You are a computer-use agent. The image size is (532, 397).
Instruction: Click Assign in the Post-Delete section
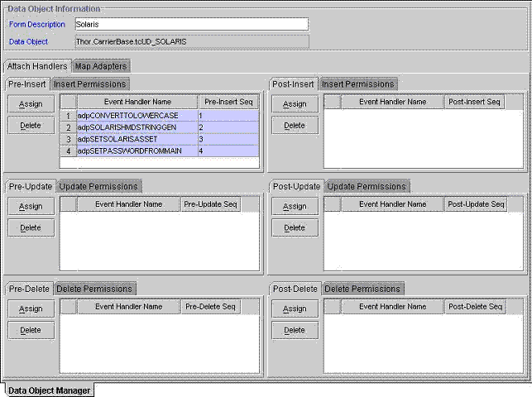pos(295,309)
